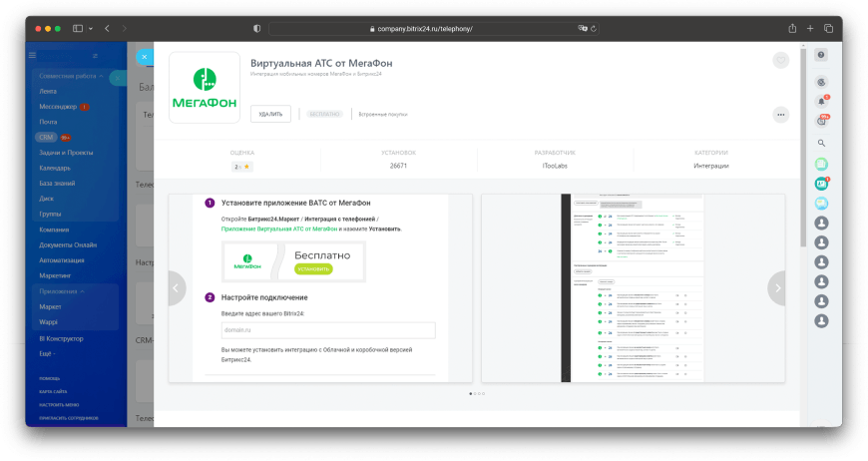Toggle the sidebar hamburger menu

point(33,55)
